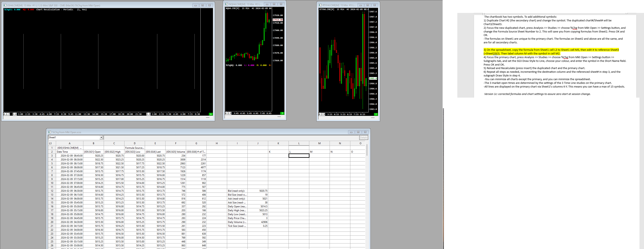This screenshot has width=644, height=249.
Task: Click the spreadsheet formula entry bar
Action: click(x=231, y=137)
